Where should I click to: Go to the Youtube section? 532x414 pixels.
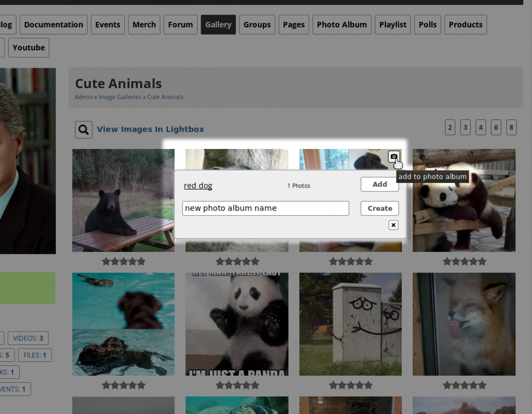coord(29,47)
